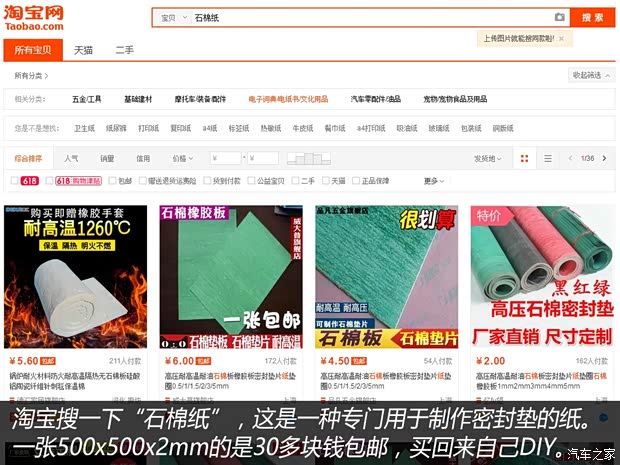Tick the 618 checkbox
The width and height of the screenshot is (620, 465).
click(15, 181)
